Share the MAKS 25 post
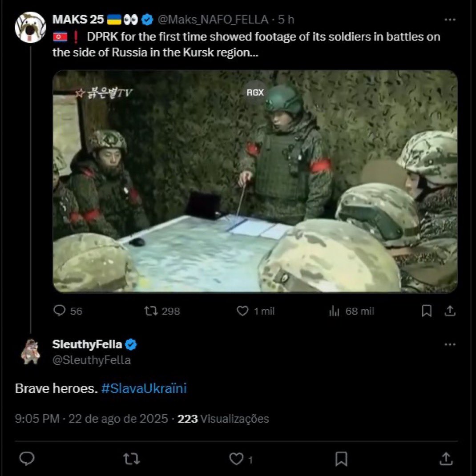 (x=450, y=311)
